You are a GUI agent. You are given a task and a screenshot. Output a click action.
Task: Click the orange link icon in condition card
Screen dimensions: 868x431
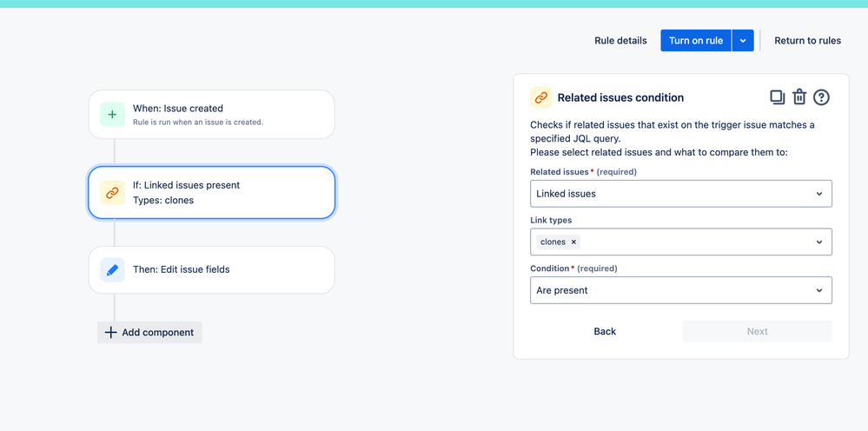pos(112,193)
